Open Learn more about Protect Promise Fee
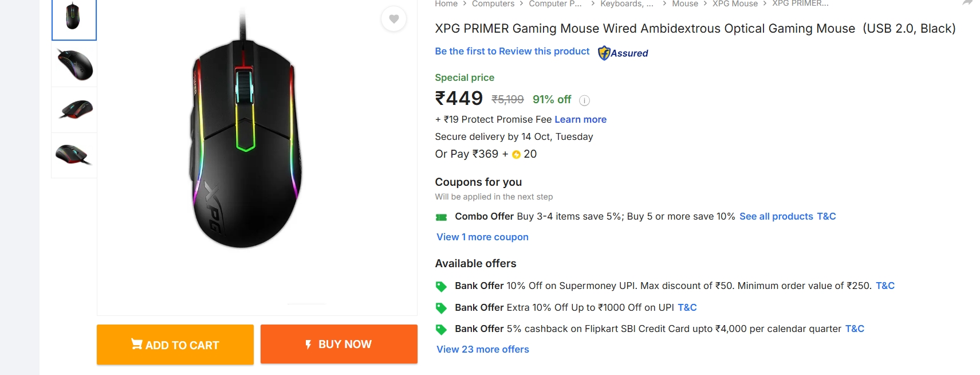The height and width of the screenshot is (375, 980). coord(580,119)
